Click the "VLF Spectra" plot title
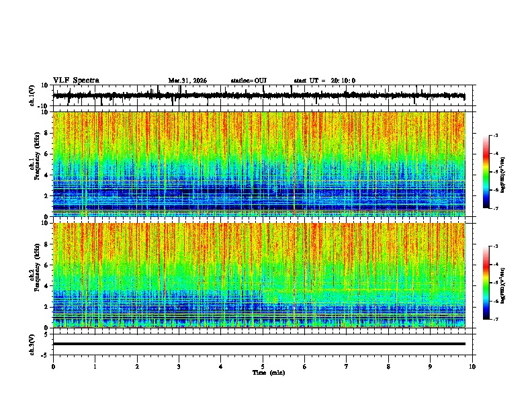This screenshot has height=411, width=532. click(76, 81)
